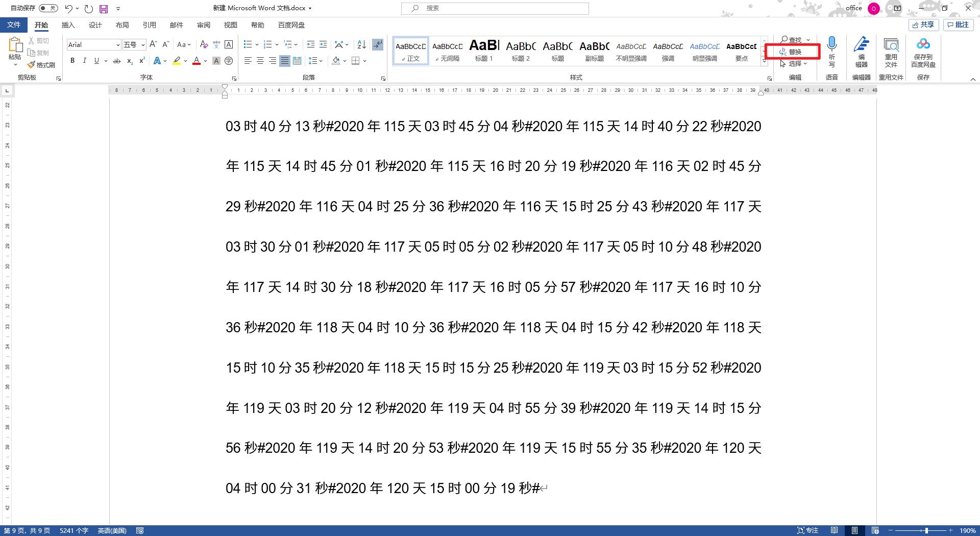Start Dictate (听写) microphone
This screenshot has width=980, height=536.
tap(832, 52)
